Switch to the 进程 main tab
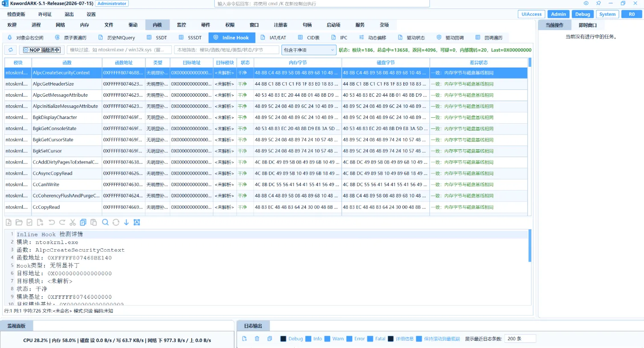Screen dimensions: 644x348 (36, 25)
